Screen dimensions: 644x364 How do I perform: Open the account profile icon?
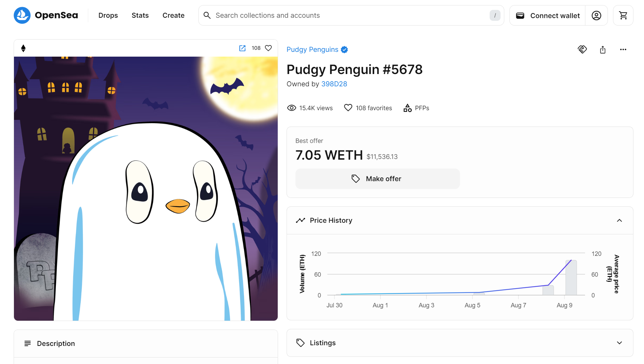click(x=596, y=15)
